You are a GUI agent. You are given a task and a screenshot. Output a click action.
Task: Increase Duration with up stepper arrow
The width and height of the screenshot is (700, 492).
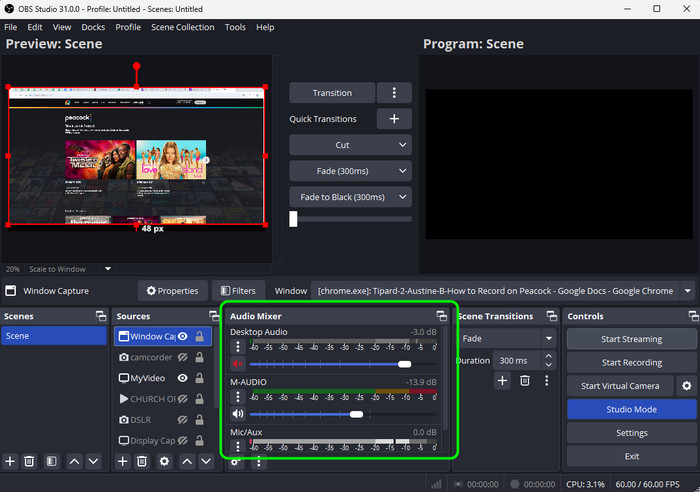549,356
